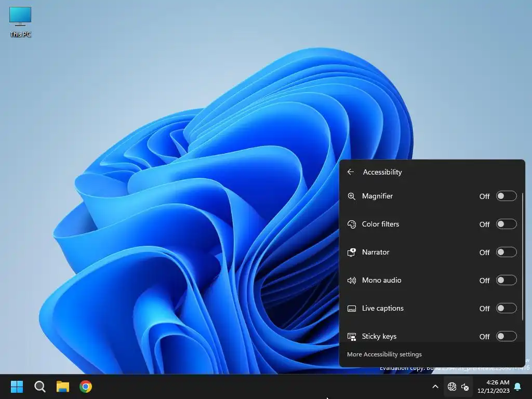Image resolution: width=532 pixels, height=399 pixels.
Task: Select the Mono audio label
Action: pos(382,280)
